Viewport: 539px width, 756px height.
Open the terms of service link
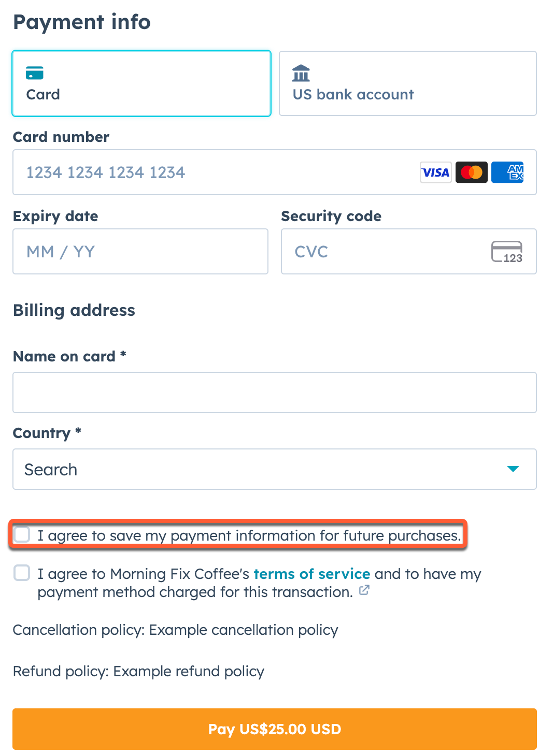click(311, 574)
